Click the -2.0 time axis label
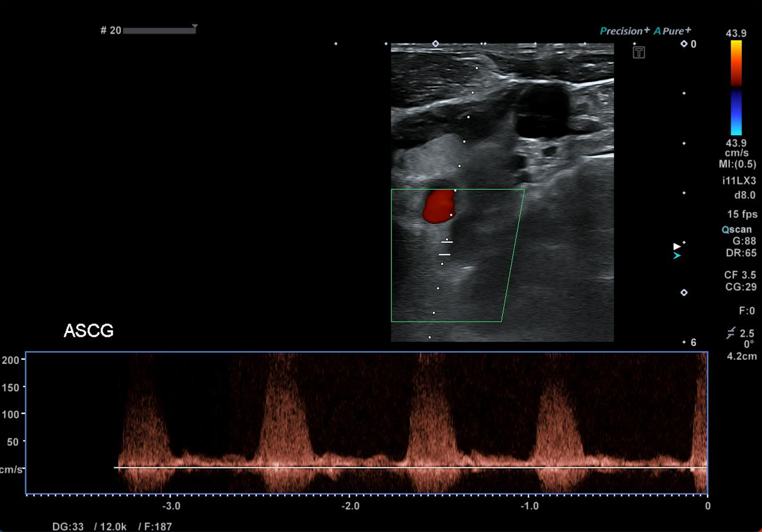This screenshot has height=532, width=762. click(x=350, y=506)
